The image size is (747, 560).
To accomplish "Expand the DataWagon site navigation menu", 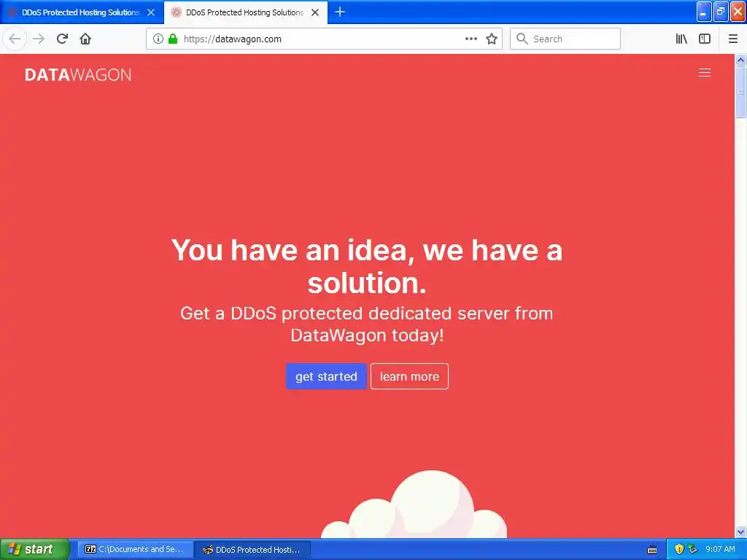I will coord(705,72).
